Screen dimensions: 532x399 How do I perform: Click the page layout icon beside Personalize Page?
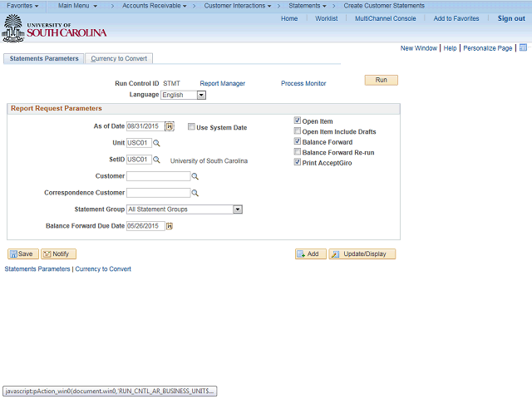(523, 47)
